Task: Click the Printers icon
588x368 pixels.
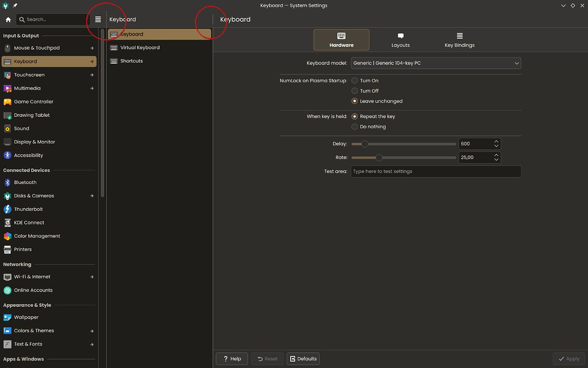Action: coord(8,250)
